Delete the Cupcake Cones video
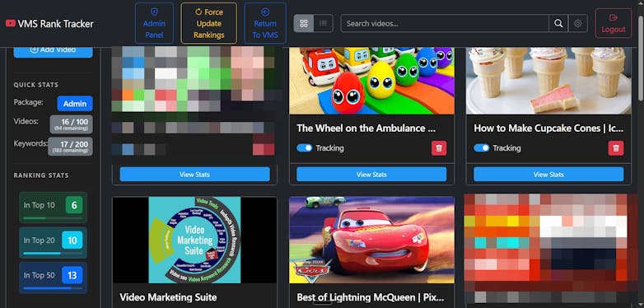The height and width of the screenshot is (308, 644). [x=616, y=148]
